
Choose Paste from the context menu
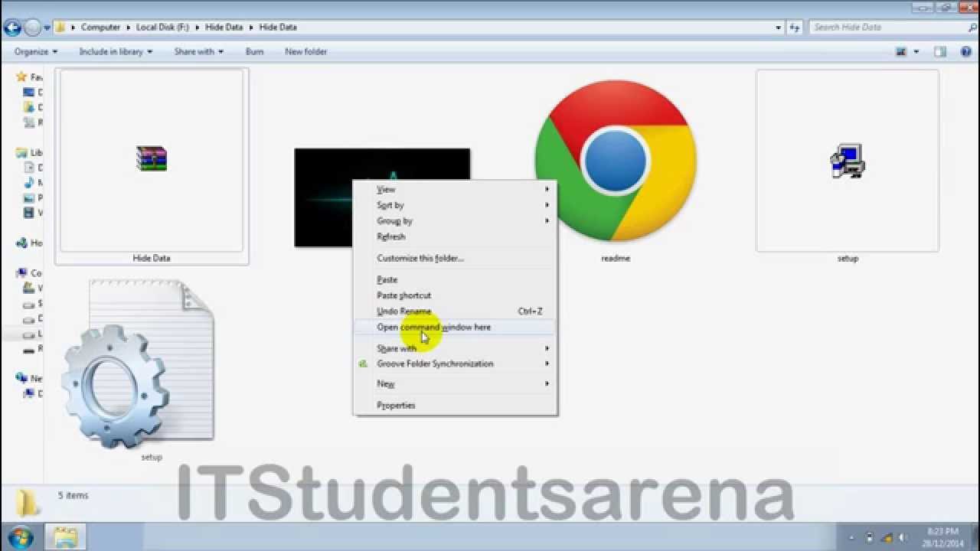coord(456,280)
